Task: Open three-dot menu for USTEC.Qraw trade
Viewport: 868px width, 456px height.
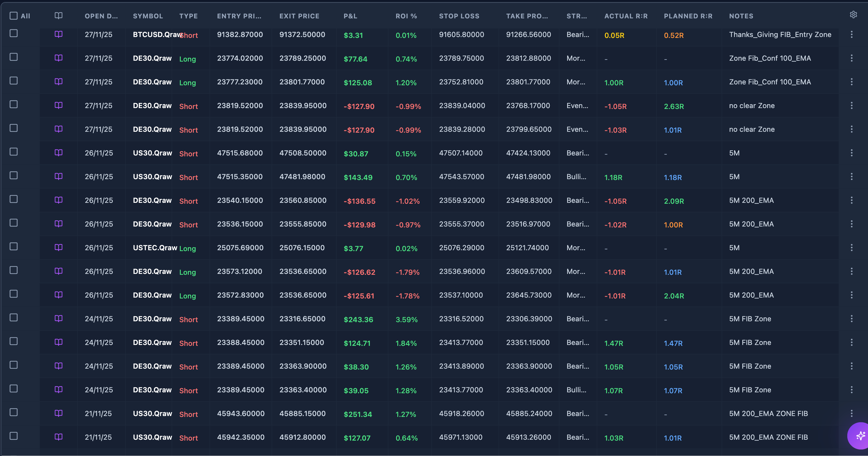Action: pos(851,248)
